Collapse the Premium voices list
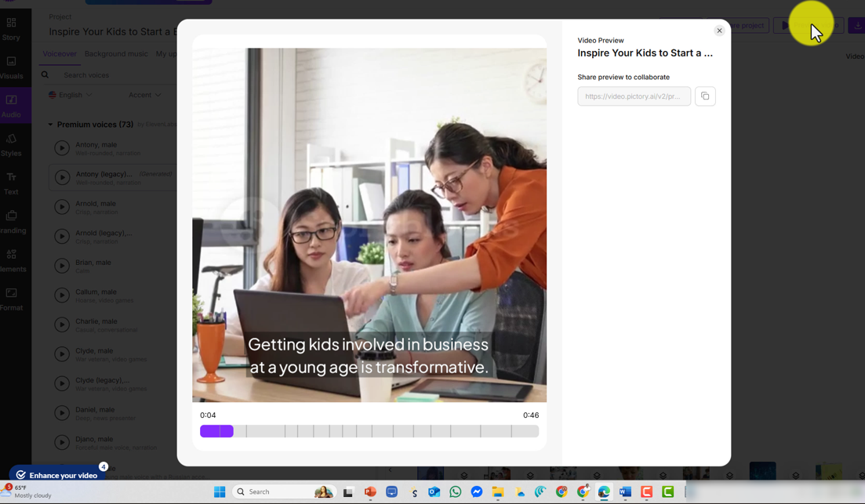The width and height of the screenshot is (865, 504). 50,125
